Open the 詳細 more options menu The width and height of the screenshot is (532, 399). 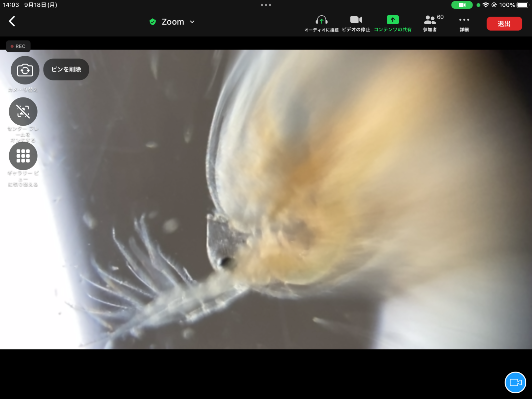464,23
